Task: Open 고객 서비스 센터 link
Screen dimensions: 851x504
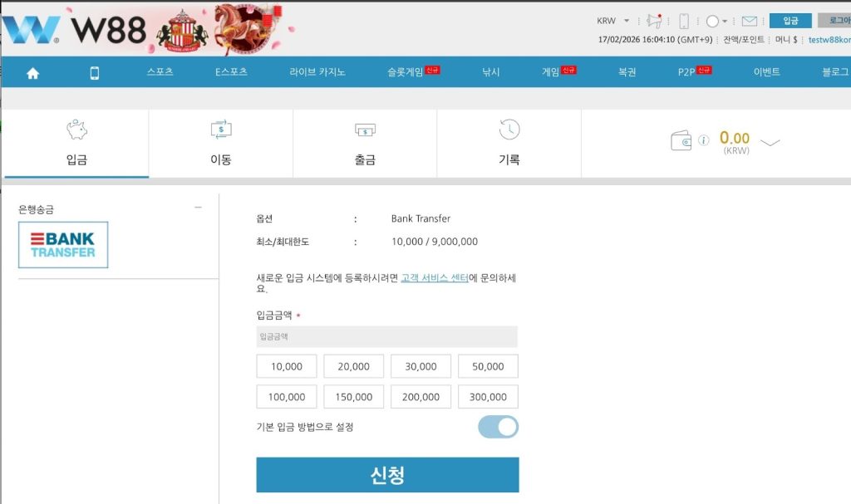Action: [x=434, y=278]
